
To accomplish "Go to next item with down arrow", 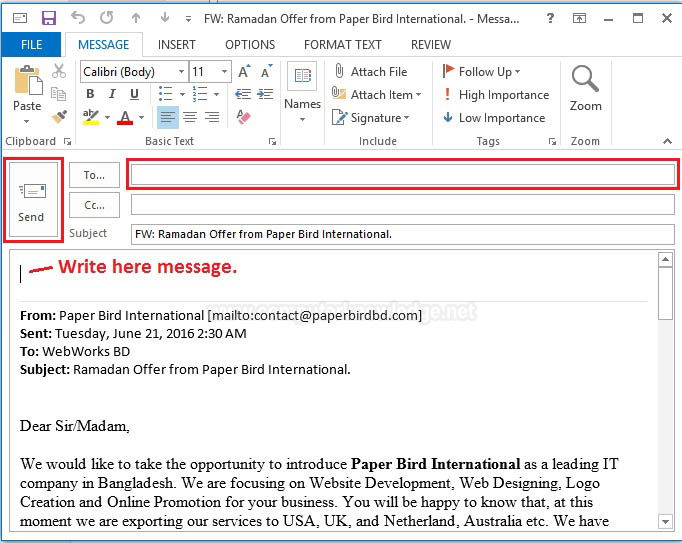I will pyautogui.click(x=165, y=18).
